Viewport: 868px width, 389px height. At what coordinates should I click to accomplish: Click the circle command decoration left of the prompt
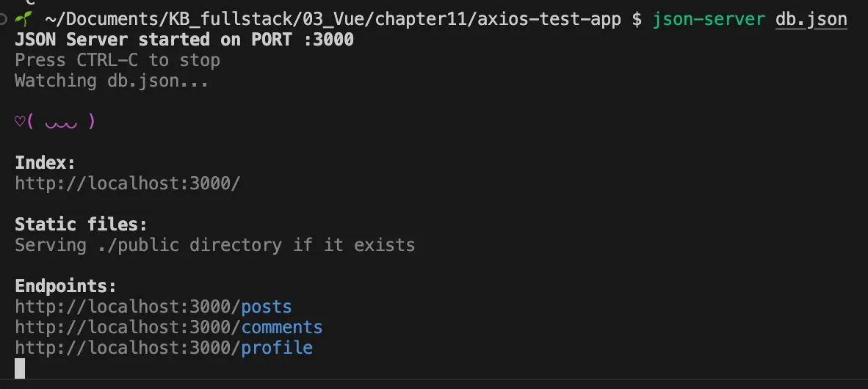[x=4, y=18]
